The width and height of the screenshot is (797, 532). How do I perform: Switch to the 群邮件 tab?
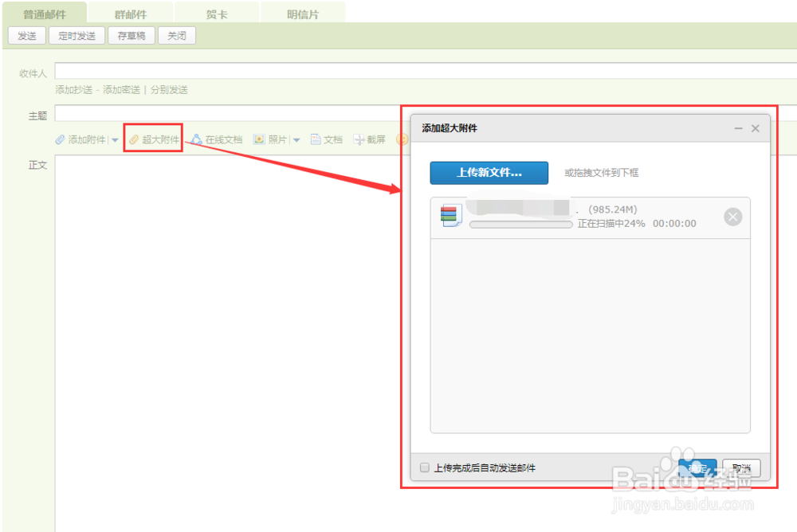coord(130,13)
